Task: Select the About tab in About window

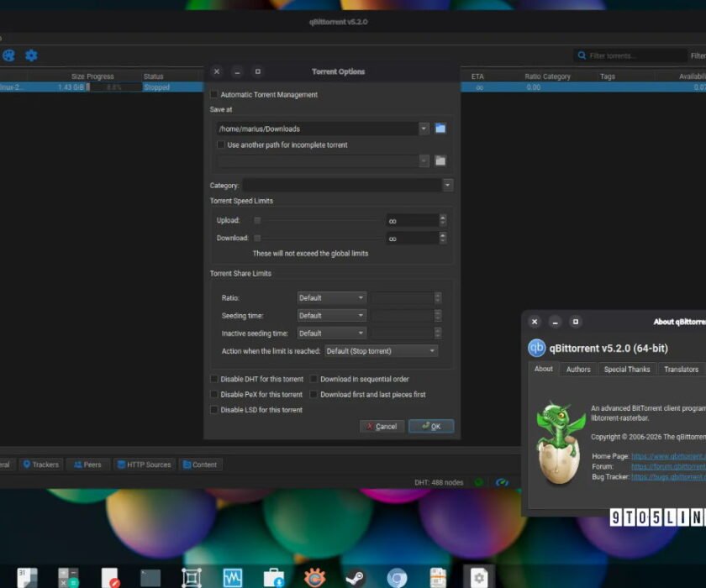Action: pyautogui.click(x=544, y=369)
